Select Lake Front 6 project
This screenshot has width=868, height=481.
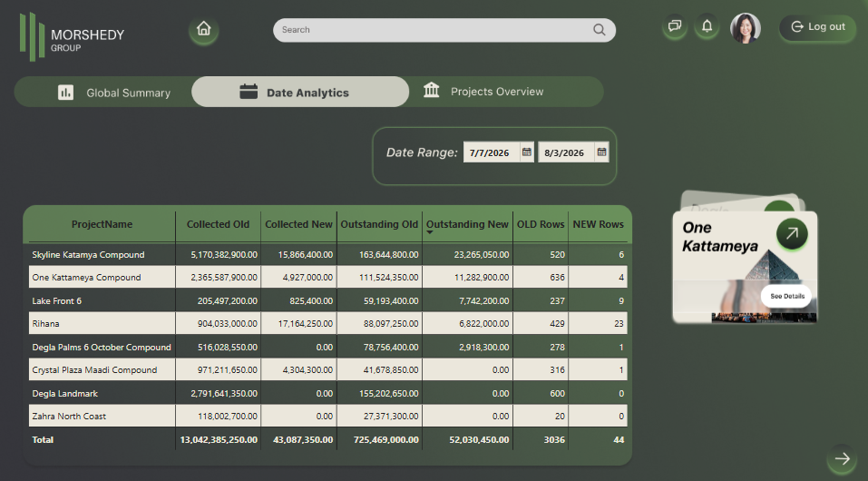[56, 301]
